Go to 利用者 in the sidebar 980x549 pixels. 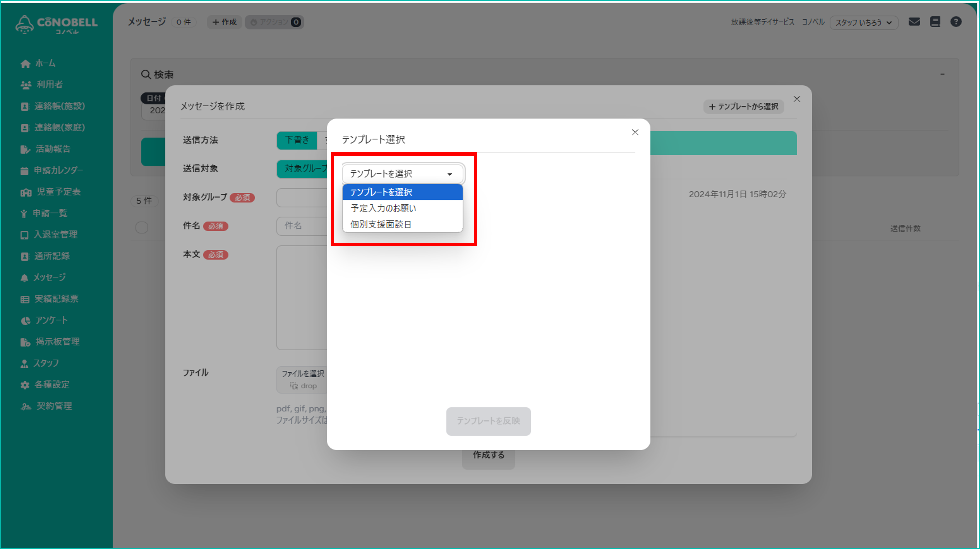pos(42,84)
